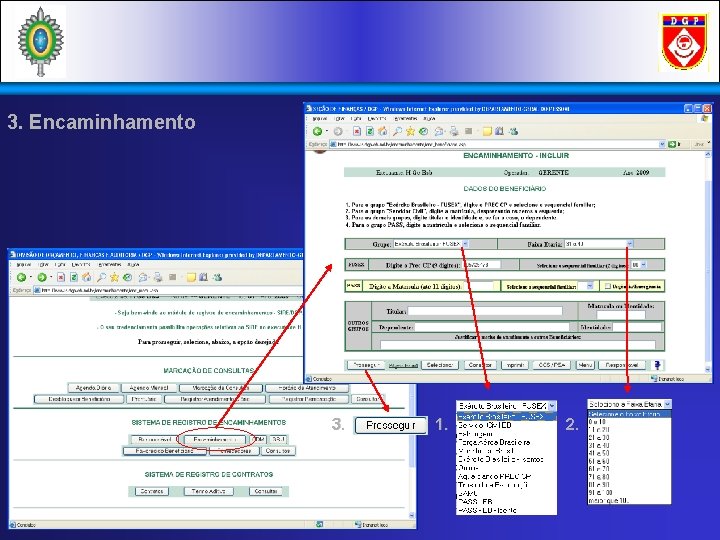
Task: Open Ferramentas menu in the menu browser window
Action: (x=110, y=264)
